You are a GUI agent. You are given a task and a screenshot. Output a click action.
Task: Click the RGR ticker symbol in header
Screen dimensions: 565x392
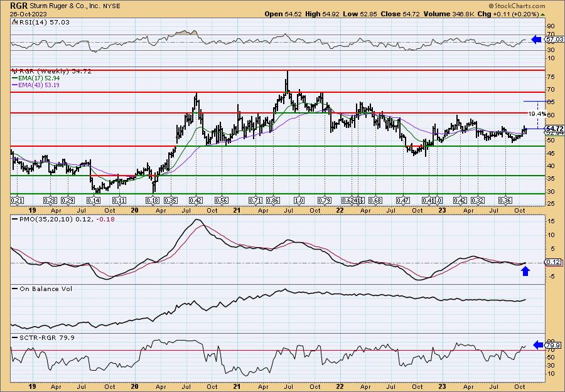tap(18, 6)
